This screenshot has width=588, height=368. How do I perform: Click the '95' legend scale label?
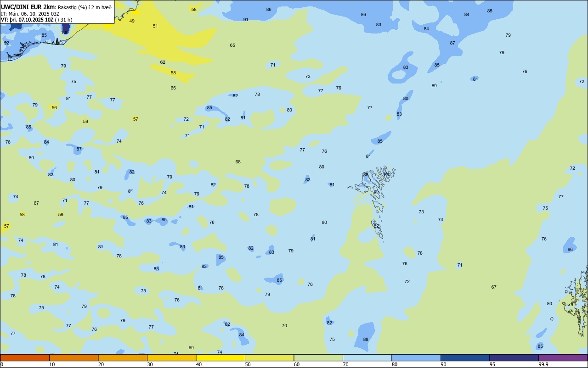tap(492, 364)
